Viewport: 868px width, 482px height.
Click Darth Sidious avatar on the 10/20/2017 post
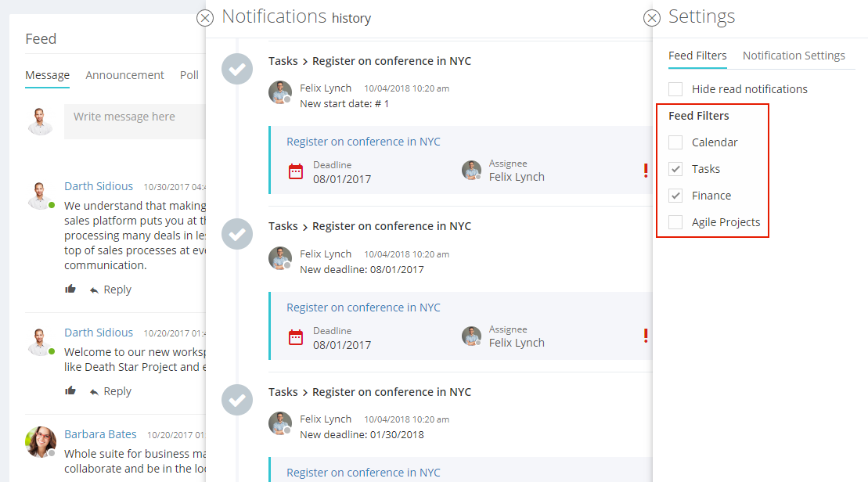pyautogui.click(x=40, y=342)
